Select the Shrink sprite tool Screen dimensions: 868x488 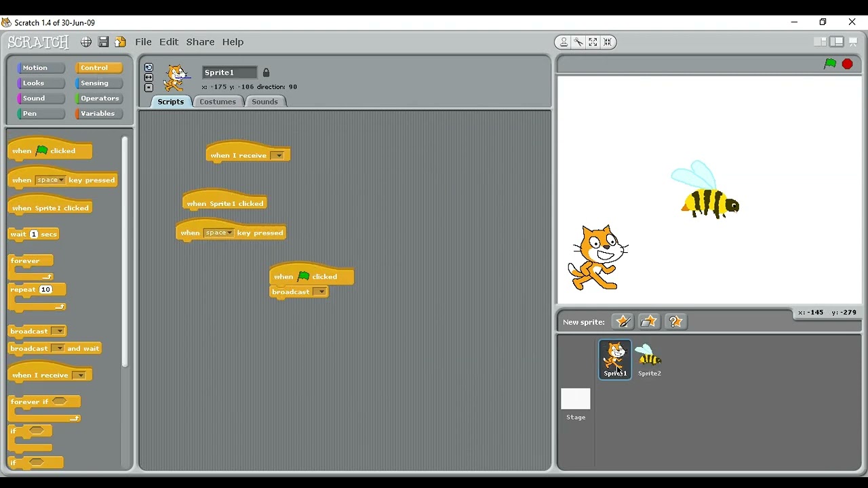click(608, 42)
